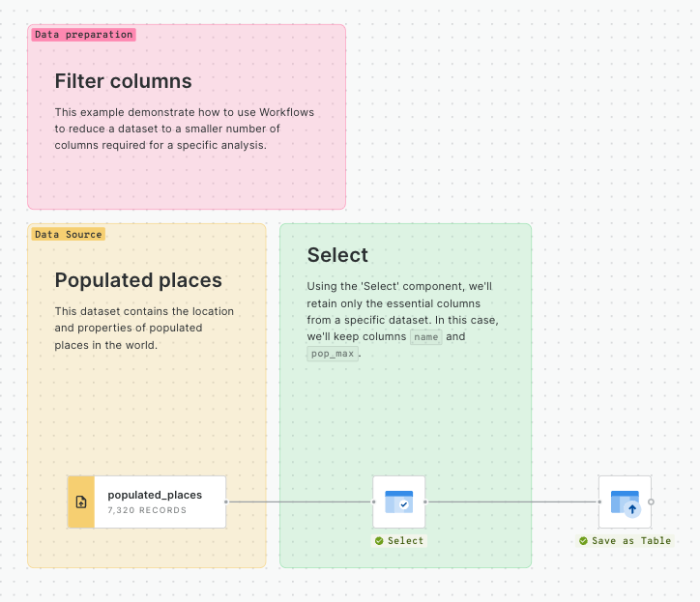The image size is (700, 602).
Task: Open the Save as Table node
Action: (625, 502)
